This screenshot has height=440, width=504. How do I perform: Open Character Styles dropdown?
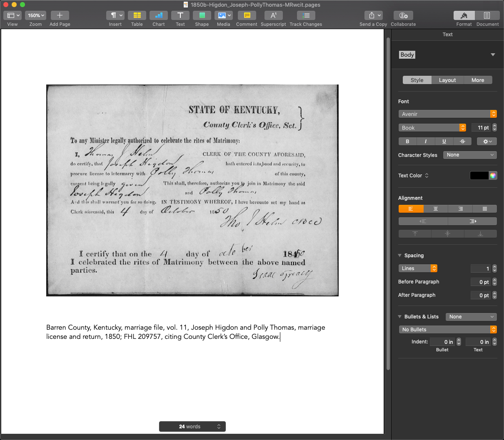point(469,155)
